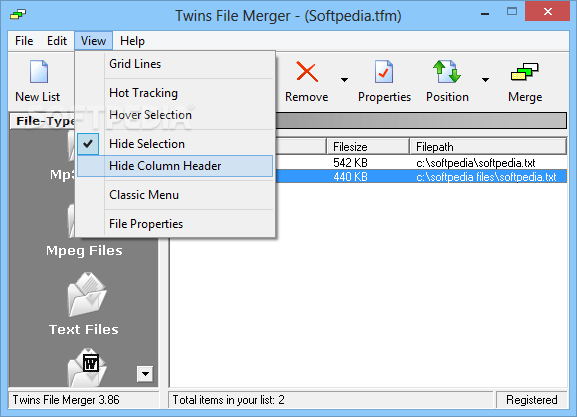Click the red X Remove icon
The image size is (577, 417).
coord(307,72)
